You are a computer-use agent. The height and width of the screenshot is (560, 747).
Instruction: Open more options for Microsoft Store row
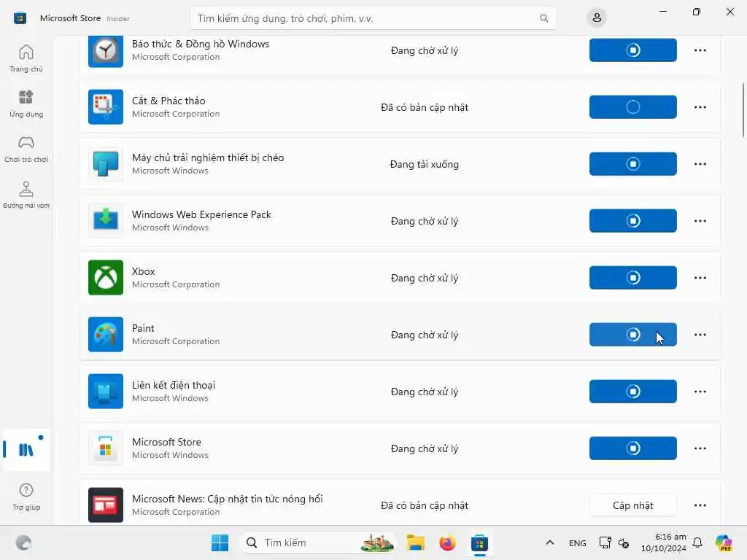pyautogui.click(x=700, y=448)
